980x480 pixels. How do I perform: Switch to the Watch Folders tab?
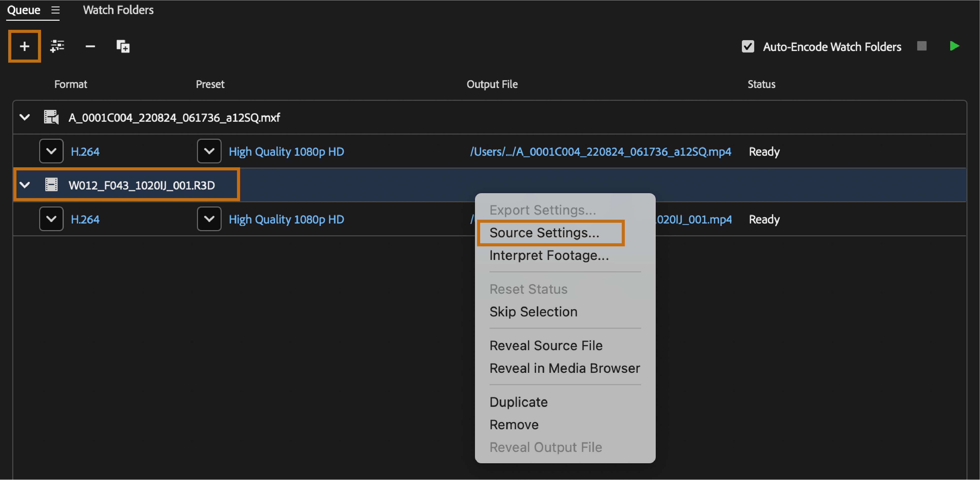coord(118,10)
